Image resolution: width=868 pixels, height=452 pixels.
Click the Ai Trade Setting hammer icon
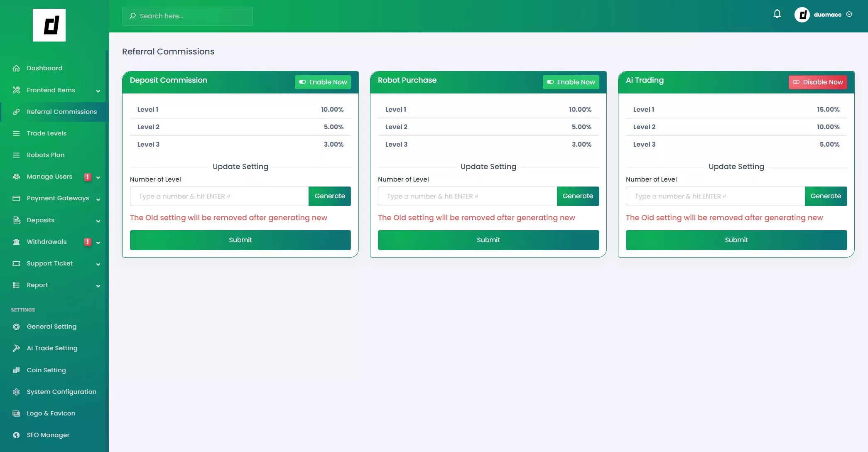(x=16, y=348)
